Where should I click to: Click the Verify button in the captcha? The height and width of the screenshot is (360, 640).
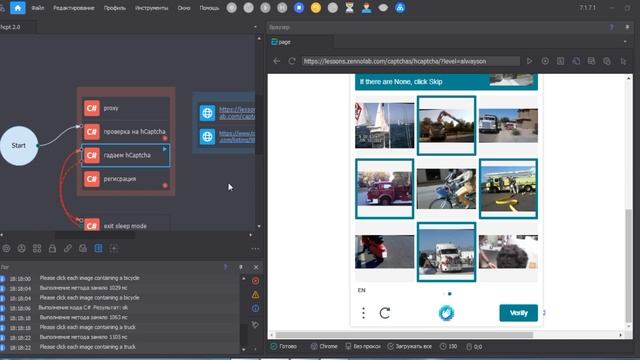pyautogui.click(x=518, y=313)
